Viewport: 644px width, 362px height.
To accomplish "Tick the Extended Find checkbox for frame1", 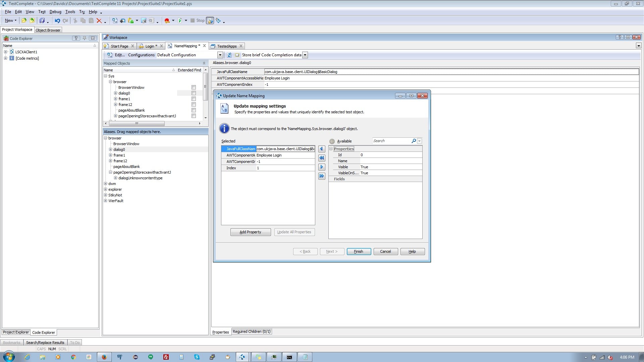I will tap(194, 99).
